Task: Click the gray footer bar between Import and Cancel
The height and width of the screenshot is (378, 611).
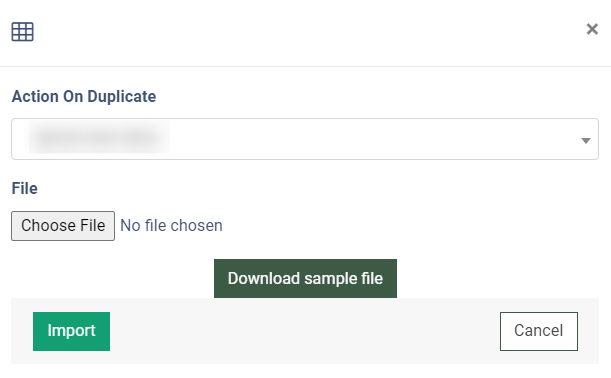Action: pos(305,331)
